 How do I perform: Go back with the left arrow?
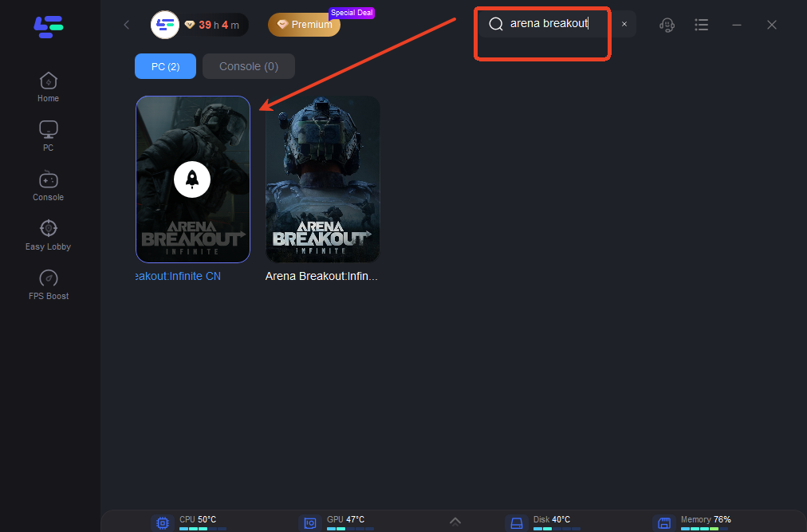pyautogui.click(x=126, y=25)
